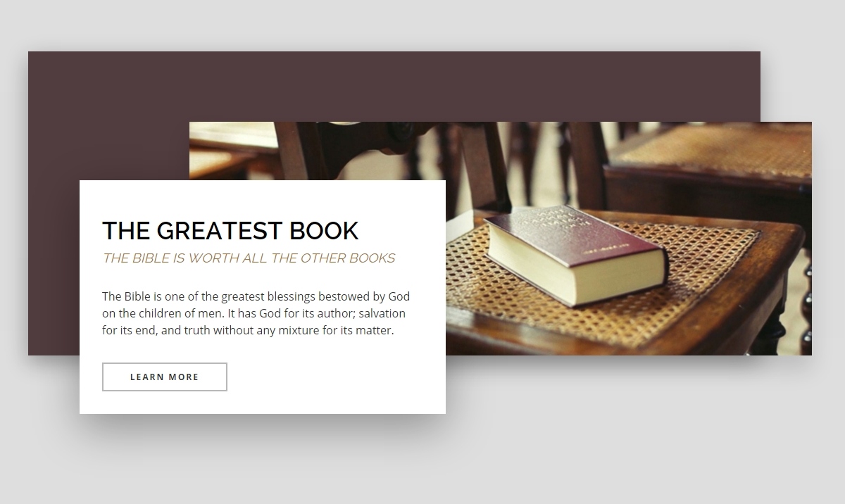
Task: Click the word "salvation" in the paragraph
Action: 382,313
